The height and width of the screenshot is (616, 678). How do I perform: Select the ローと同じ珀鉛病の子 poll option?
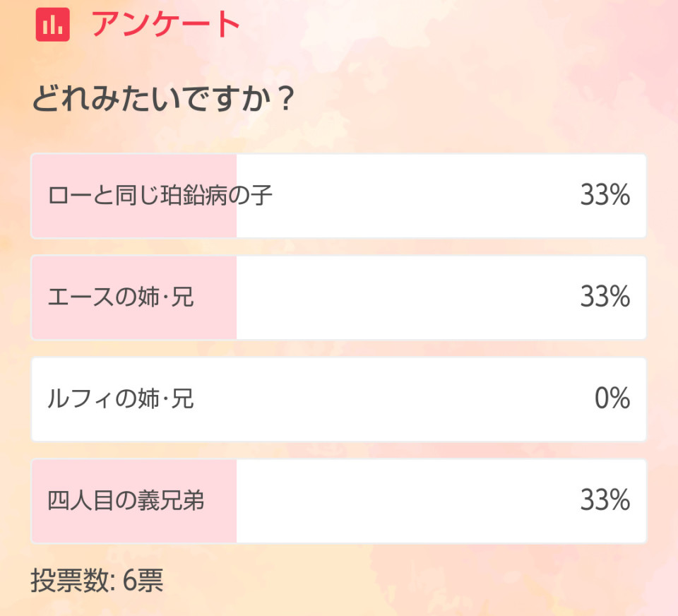tap(339, 196)
